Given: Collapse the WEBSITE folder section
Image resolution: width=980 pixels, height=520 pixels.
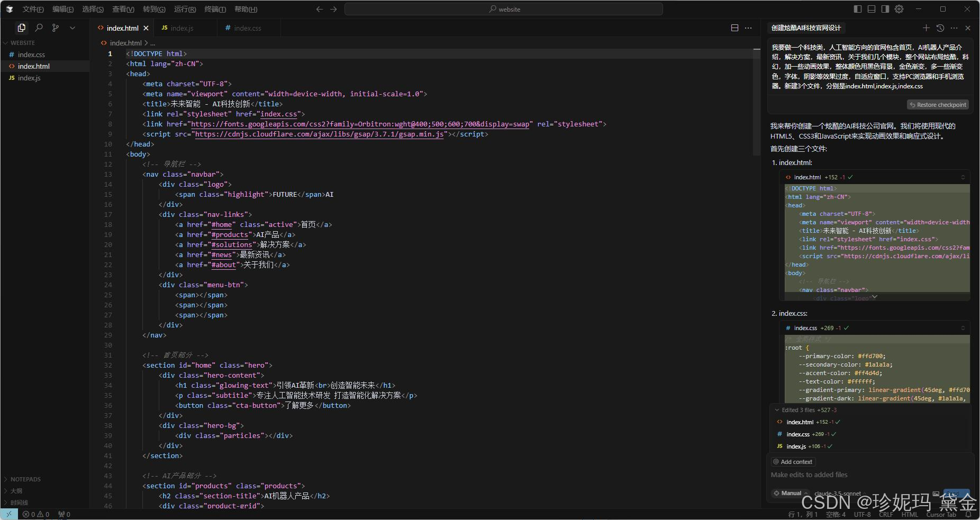Looking at the screenshot, I should click(x=45, y=43).
